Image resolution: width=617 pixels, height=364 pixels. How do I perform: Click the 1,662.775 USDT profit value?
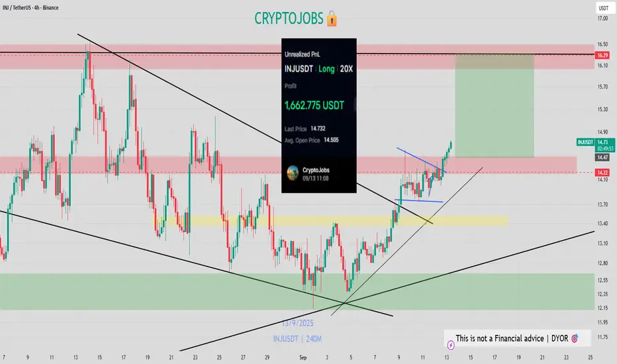point(314,105)
